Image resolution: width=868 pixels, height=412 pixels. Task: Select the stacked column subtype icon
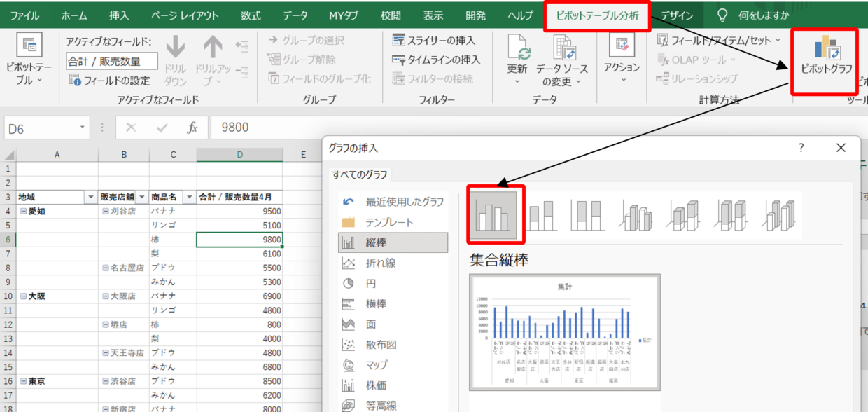pyautogui.click(x=542, y=215)
